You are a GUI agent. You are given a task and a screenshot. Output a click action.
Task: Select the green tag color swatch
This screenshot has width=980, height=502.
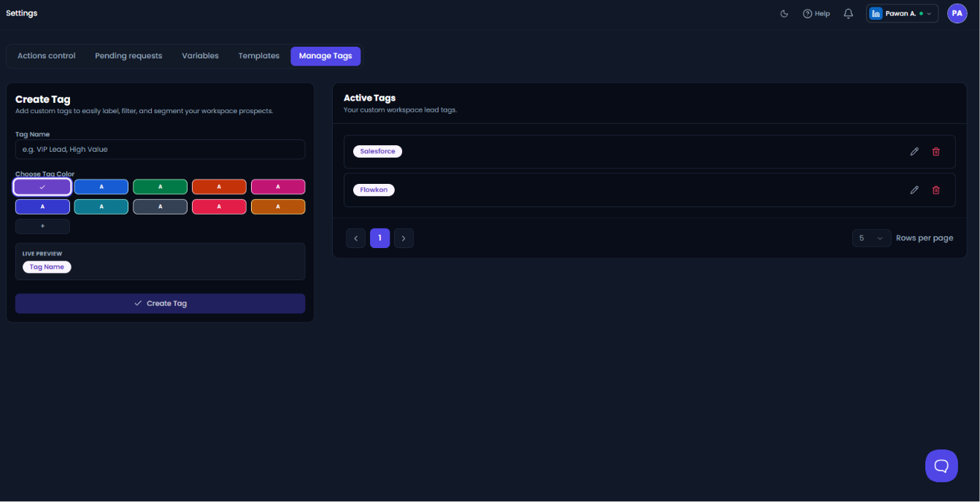[x=160, y=187]
